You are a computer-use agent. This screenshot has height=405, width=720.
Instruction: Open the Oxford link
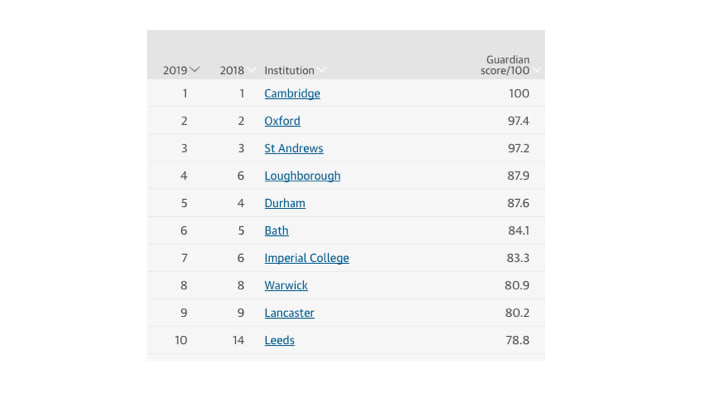pos(282,121)
